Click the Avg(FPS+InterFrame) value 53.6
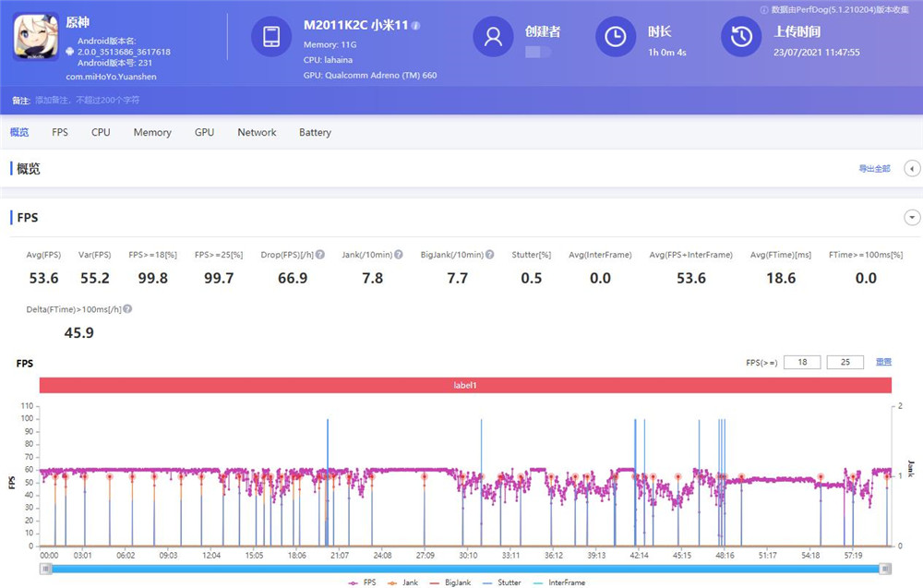Viewport: 923px width, 588px height. coord(691,278)
